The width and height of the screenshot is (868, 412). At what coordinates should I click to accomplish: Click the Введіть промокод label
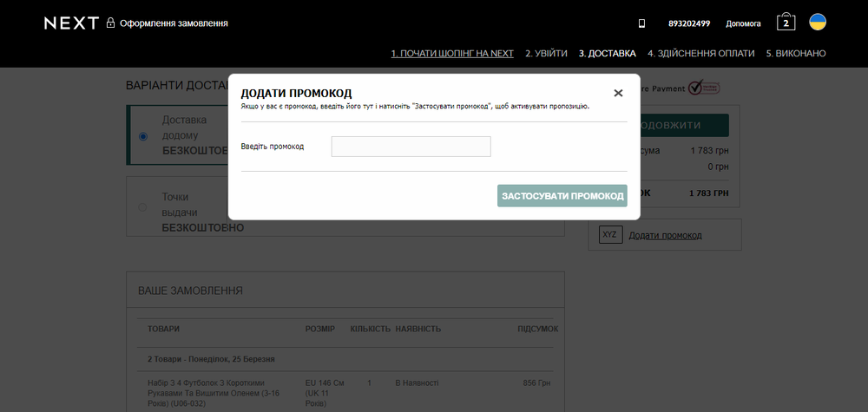point(273,147)
